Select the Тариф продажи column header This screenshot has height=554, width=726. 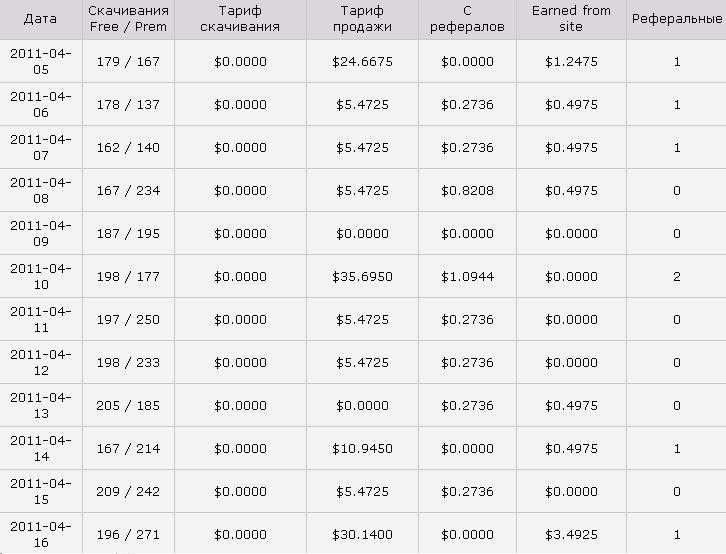click(362, 19)
